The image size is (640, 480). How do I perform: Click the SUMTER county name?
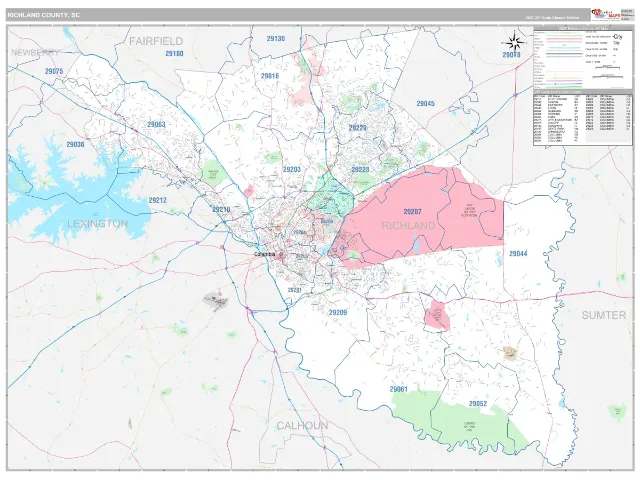604,315
